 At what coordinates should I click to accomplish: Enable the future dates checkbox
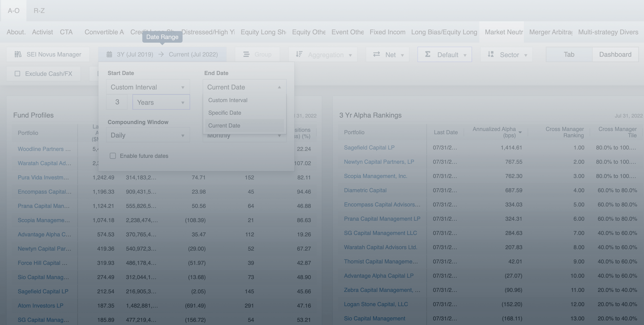[x=113, y=156]
